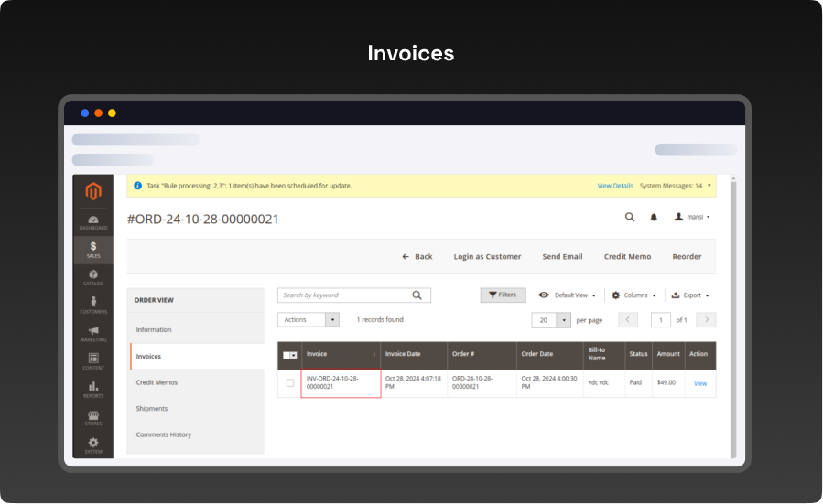Screen dimensions: 823x504
Task: Open the Sales menu icon in sidebar
Action: point(93,249)
